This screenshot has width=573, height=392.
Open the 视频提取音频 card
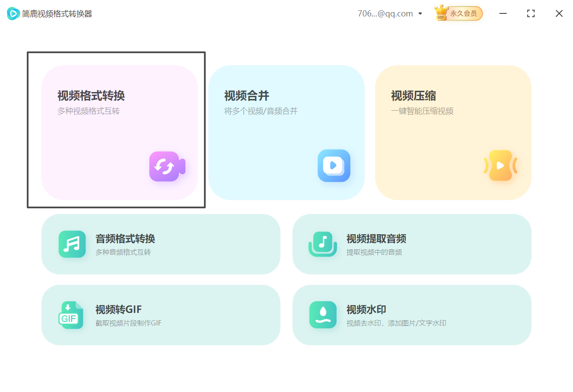[x=412, y=244]
